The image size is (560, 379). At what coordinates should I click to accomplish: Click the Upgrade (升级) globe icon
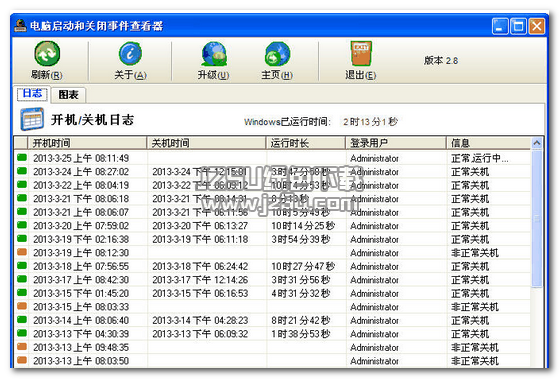coord(214,54)
